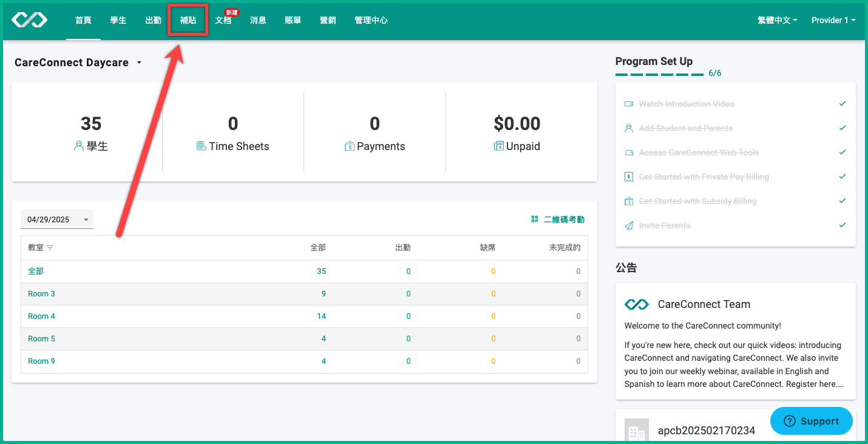Open the 全部 rooms row link
The height and width of the screenshot is (444, 868).
point(36,272)
